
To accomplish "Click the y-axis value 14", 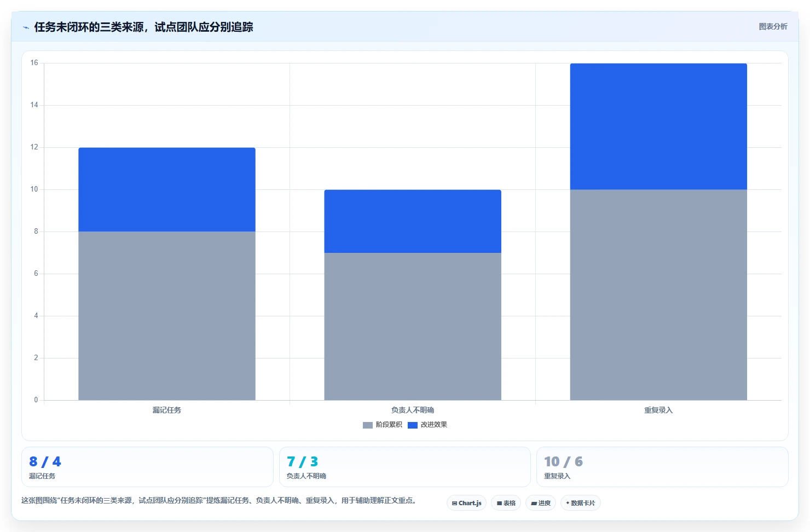I will click(x=34, y=105).
